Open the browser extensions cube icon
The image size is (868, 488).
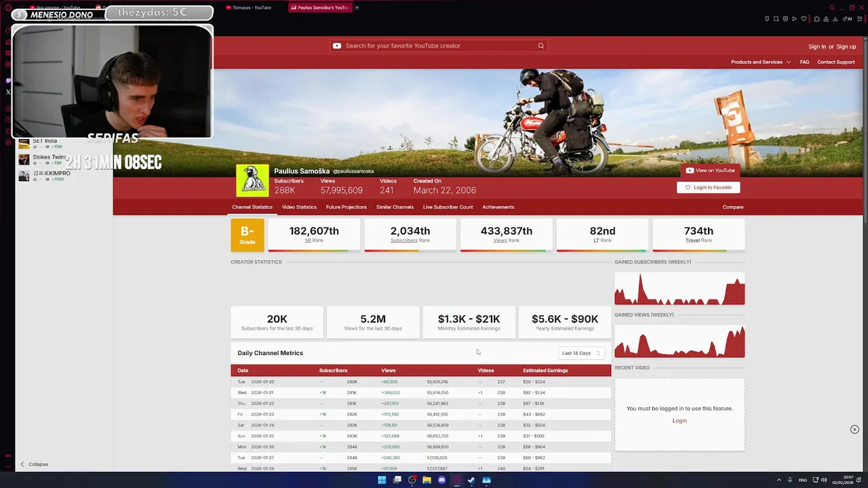coord(816,19)
